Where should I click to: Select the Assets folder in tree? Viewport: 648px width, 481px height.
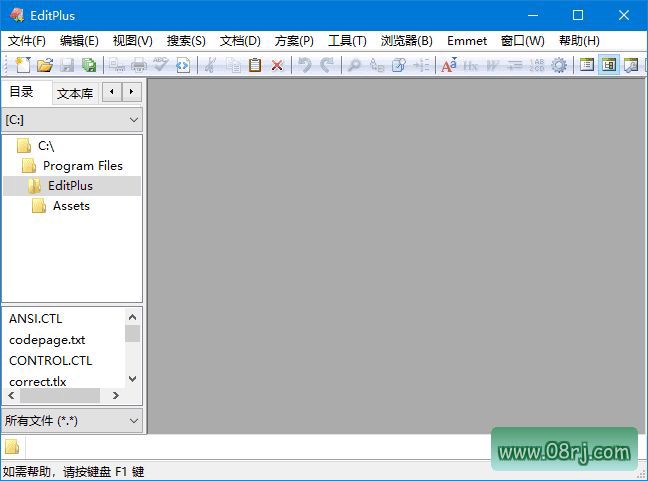(x=71, y=206)
